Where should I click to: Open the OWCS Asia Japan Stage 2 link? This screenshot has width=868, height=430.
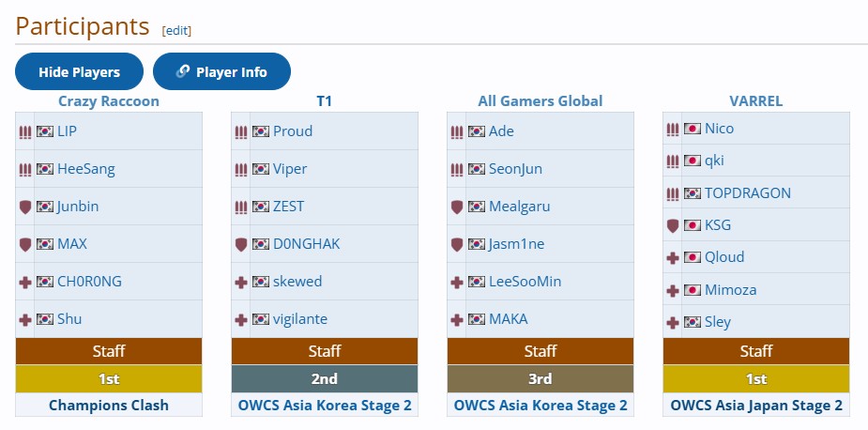(x=756, y=406)
